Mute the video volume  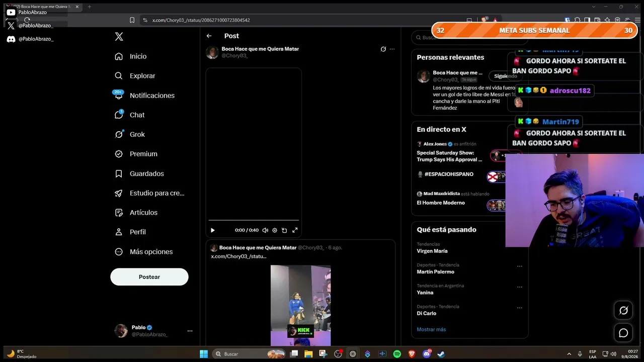[265, 230]
